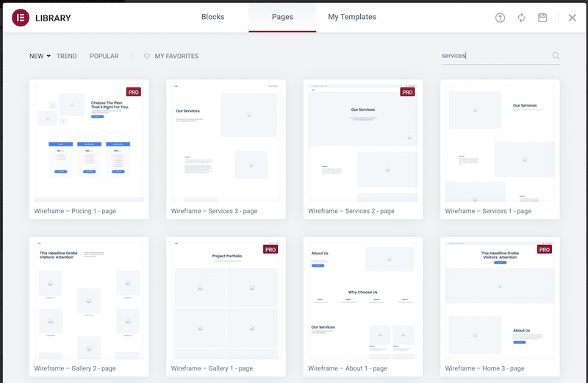Image resolution: width=588 pixels, height=383 pixels.
Task: Select the Wireframe Gallery 1 page thumbnail
Action: coord(226,298)
